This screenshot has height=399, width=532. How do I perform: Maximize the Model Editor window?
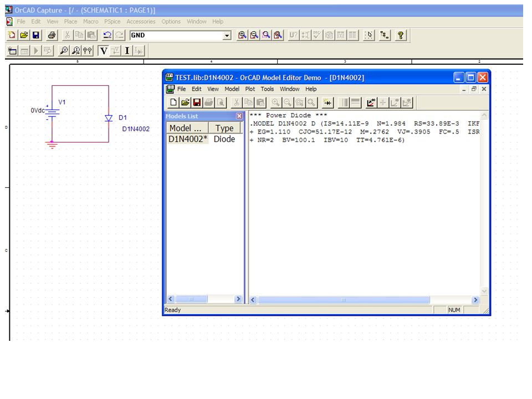click(470, 78)
